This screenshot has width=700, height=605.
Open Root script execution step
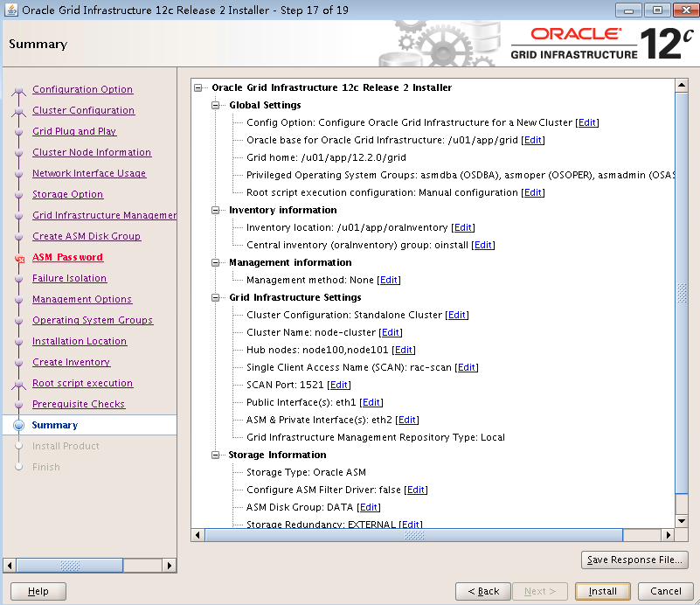tap(83, 383)
